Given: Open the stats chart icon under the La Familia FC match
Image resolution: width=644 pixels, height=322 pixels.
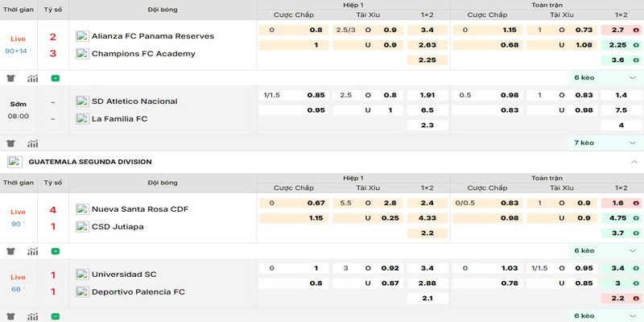Looking at the screenshot, I should pos(33,143).
